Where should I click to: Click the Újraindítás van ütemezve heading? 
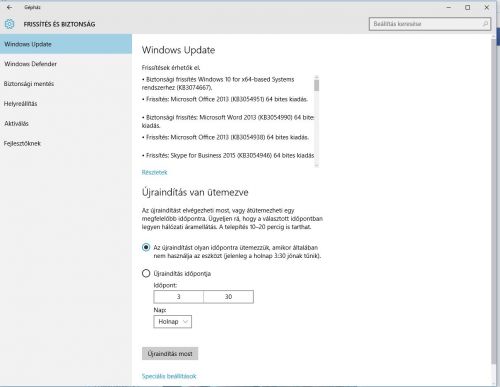click(195, 192)
